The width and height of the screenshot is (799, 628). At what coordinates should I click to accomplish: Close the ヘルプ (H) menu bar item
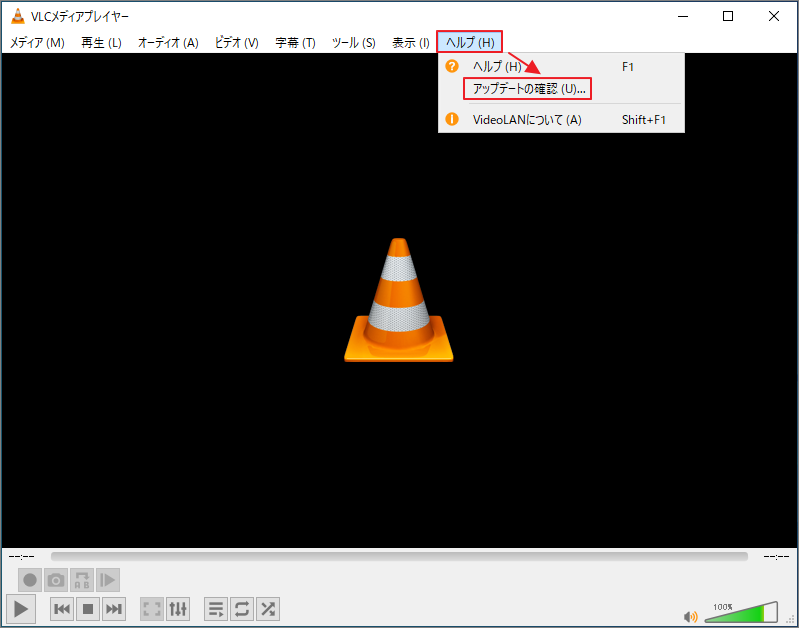[470, 41]
